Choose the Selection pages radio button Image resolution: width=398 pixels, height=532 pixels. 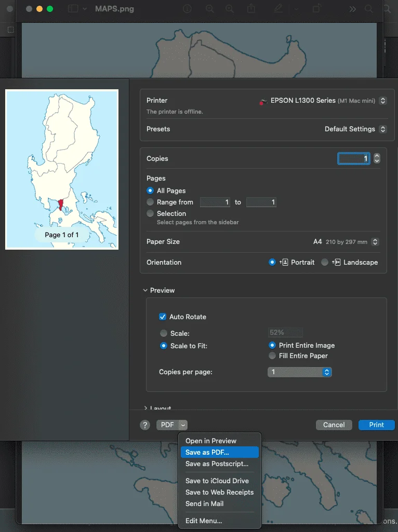click(150, 213)
